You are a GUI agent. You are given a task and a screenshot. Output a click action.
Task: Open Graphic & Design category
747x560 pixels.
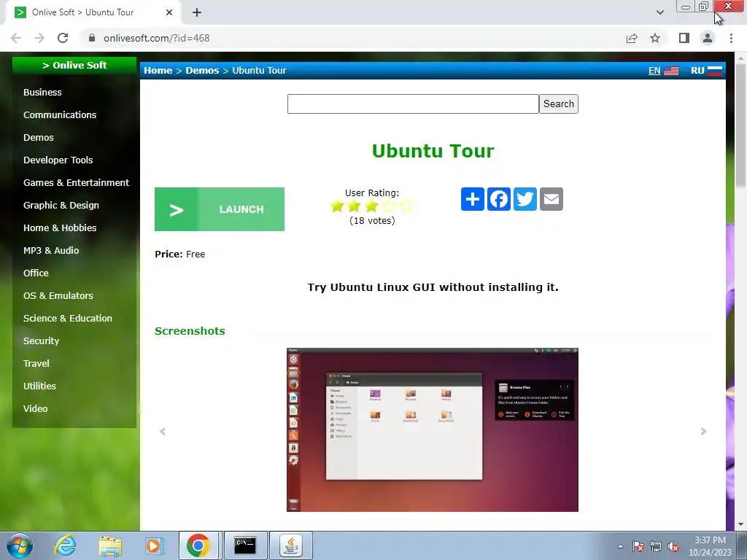click(x=61, y=205)
